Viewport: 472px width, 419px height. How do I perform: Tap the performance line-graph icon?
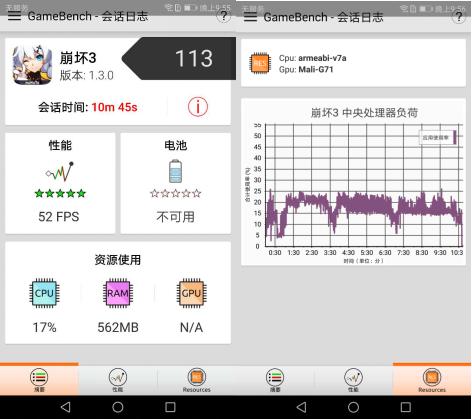tap(60, 171)
